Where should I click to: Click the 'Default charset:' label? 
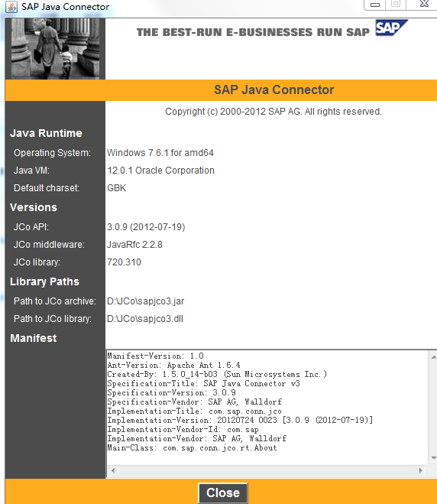coord(47,187)
